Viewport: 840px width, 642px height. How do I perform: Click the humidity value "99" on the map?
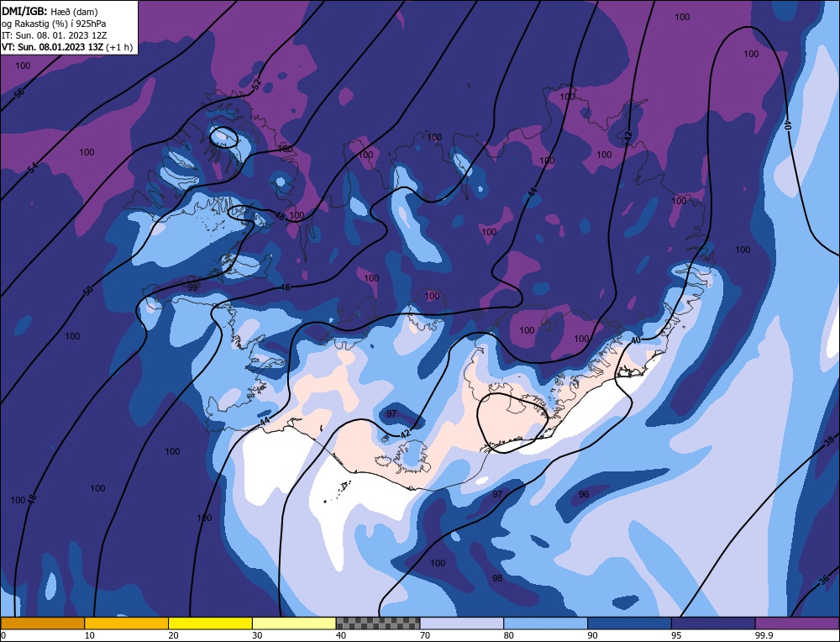pos(193,287)
